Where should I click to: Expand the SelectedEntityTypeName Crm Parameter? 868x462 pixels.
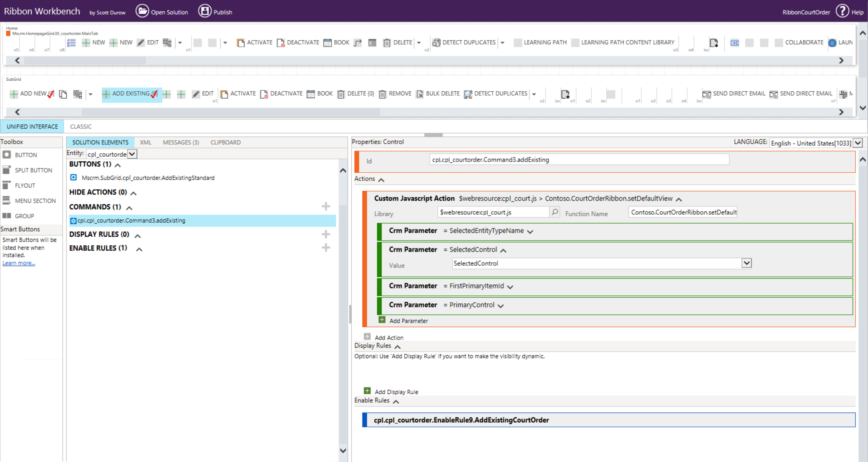(x=530, y=231)
